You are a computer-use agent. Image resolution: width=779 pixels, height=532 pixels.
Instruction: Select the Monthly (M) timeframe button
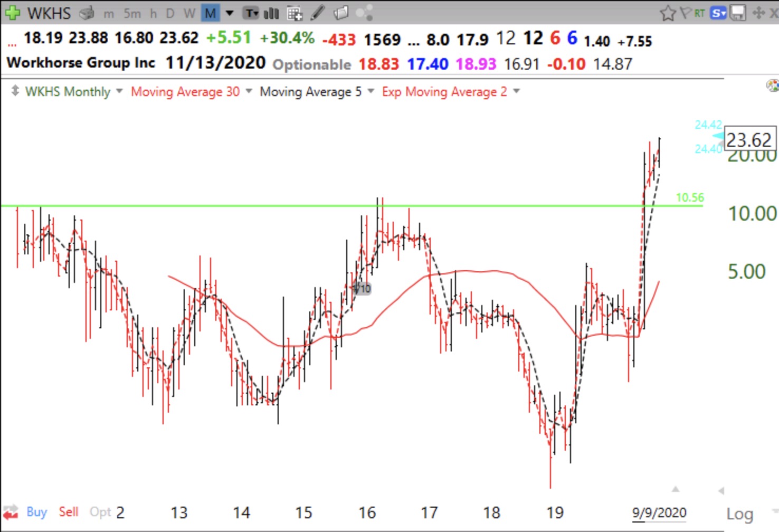click(210, 13)
